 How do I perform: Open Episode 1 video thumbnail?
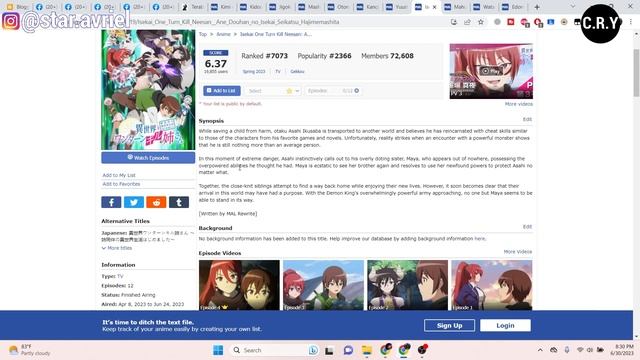pyautogui.click(x=491, y=285)
